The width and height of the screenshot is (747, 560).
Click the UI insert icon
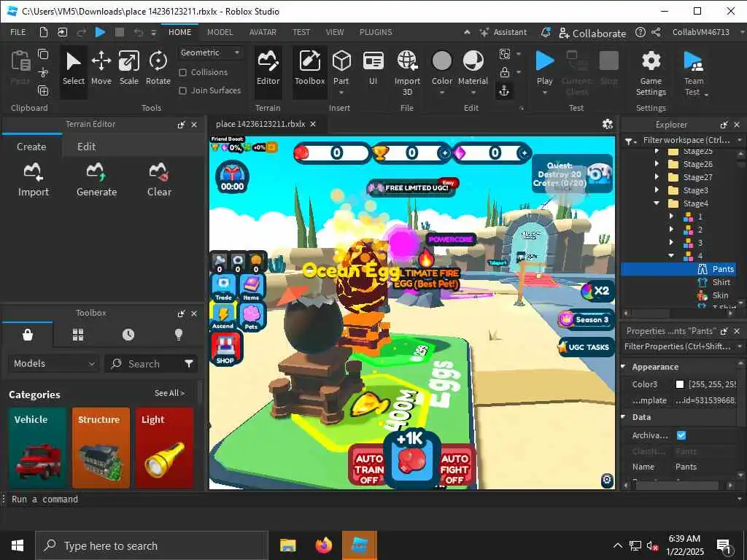tap(373, 69)
